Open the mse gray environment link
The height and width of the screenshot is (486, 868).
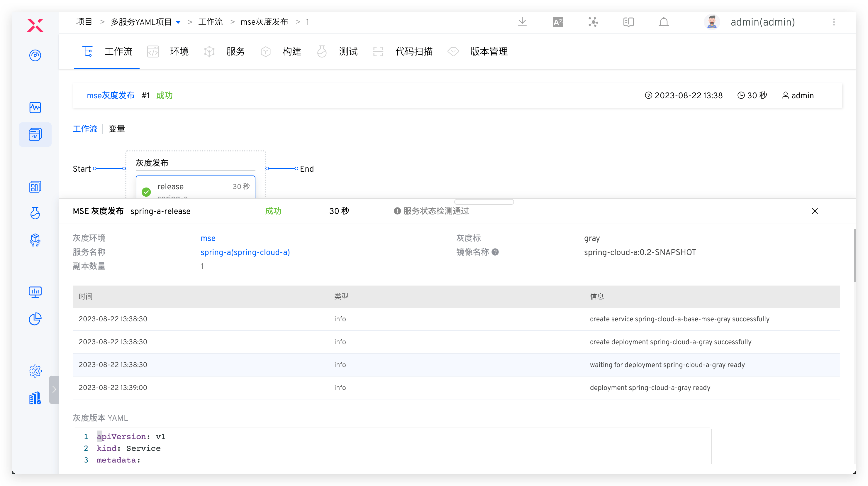208,238
